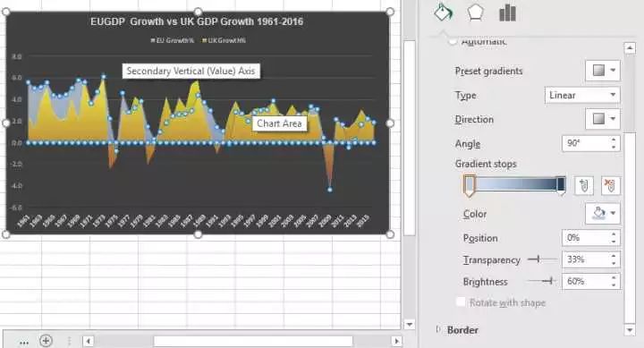Screen dimensions: 644x348
Task: Click the chart's bottom-center sizing handle
Action: coord(198,234)
